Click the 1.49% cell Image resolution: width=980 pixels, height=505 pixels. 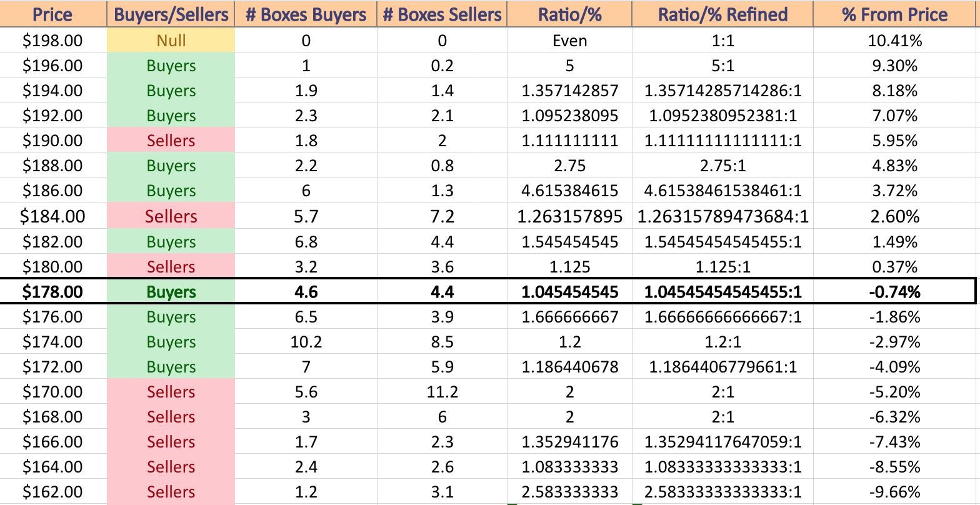pyautogui.click(x=895, y=242)
